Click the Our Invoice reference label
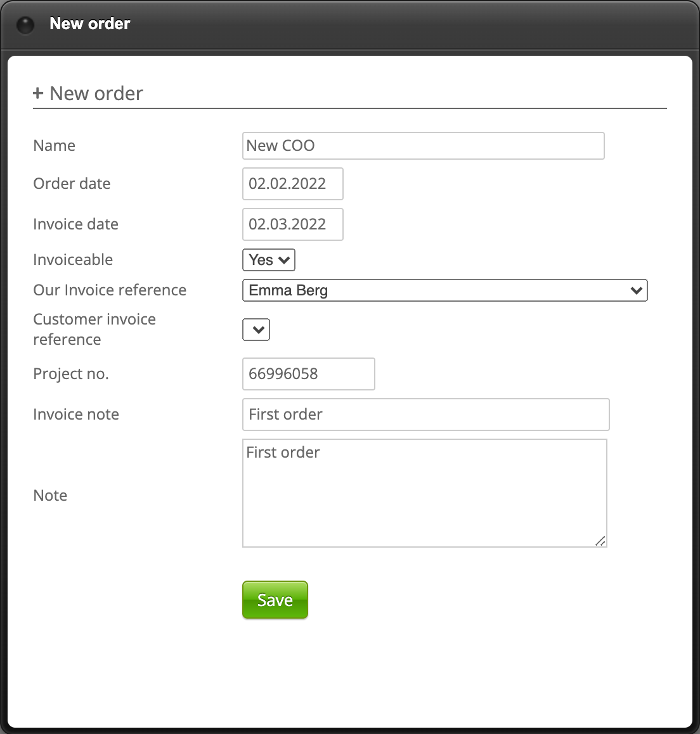 [x=110, y=290]
